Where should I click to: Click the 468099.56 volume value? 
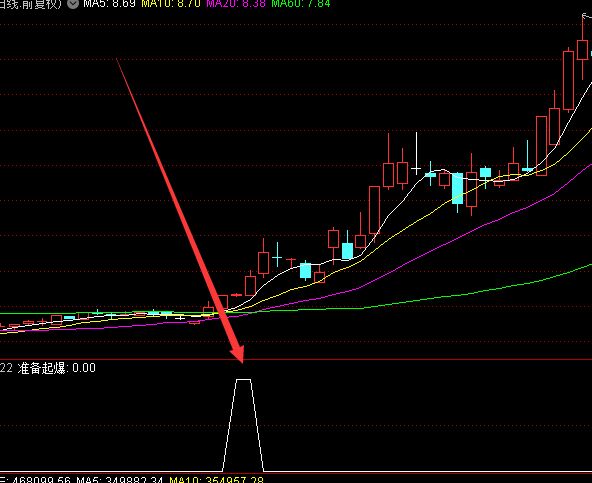(42, 480)
